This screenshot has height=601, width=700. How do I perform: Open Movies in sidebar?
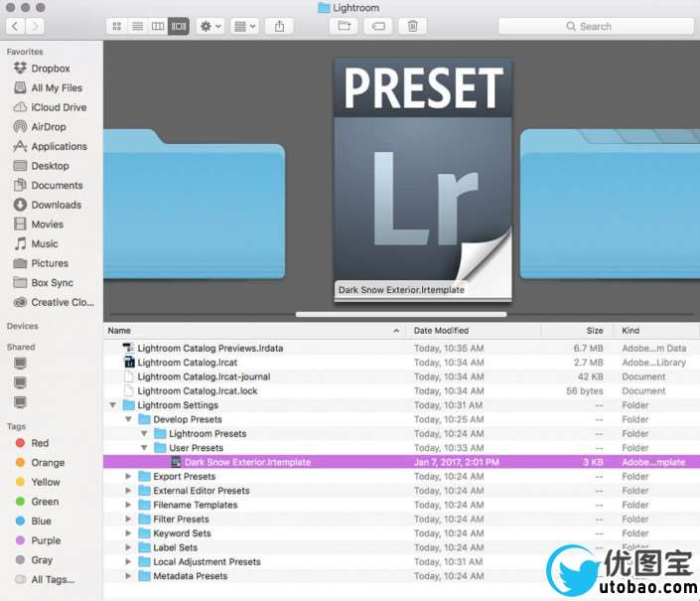[47, 225]
